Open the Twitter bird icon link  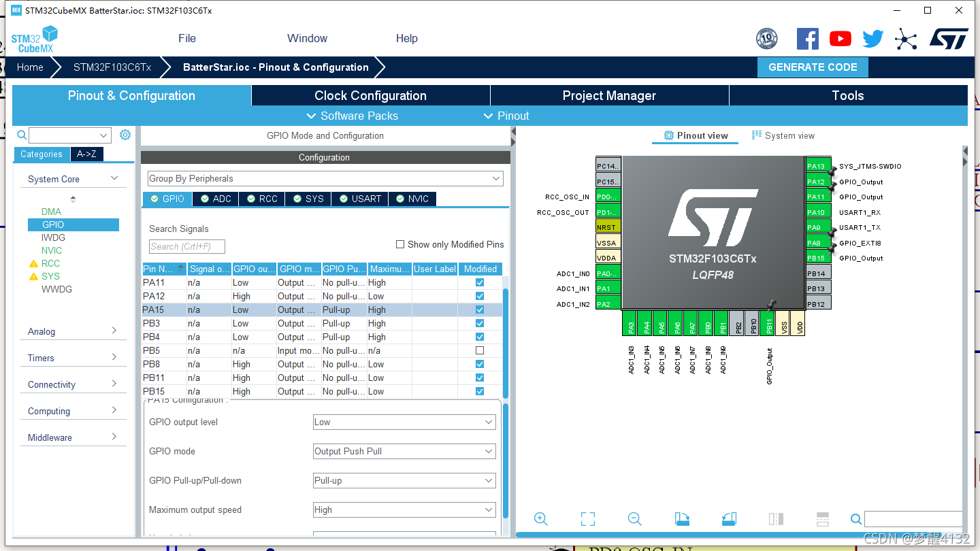pyautogui.click(x=873, y=39)
